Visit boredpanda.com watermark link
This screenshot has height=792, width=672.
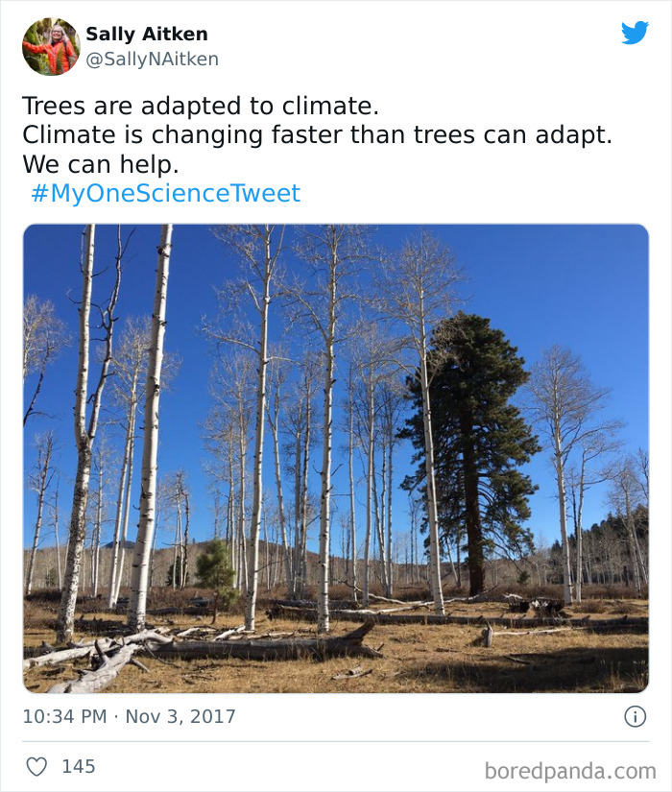pyautogui.click(x=570, y=768)
